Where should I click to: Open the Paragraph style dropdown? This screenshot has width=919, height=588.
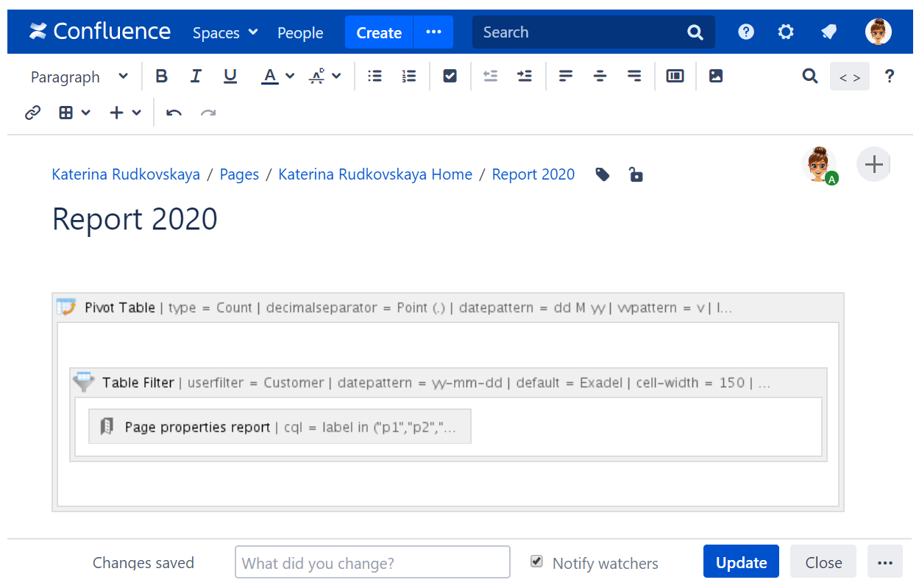point(79,77)
